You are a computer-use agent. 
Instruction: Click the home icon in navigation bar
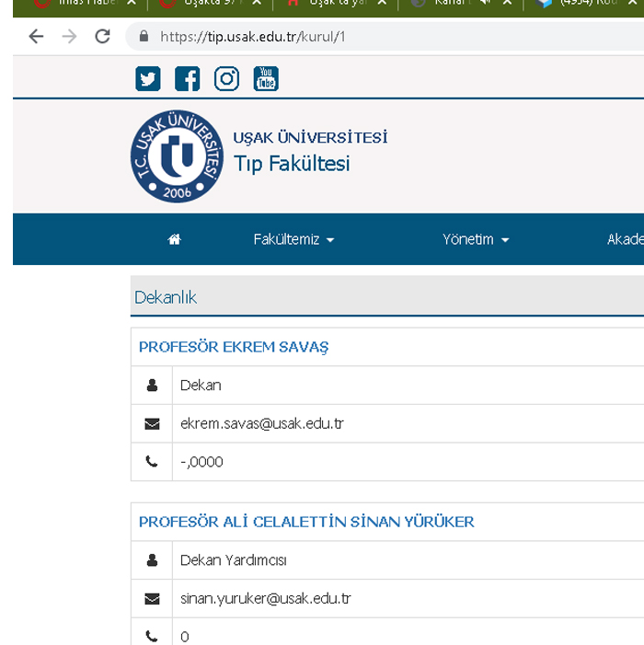click(175, 239)
